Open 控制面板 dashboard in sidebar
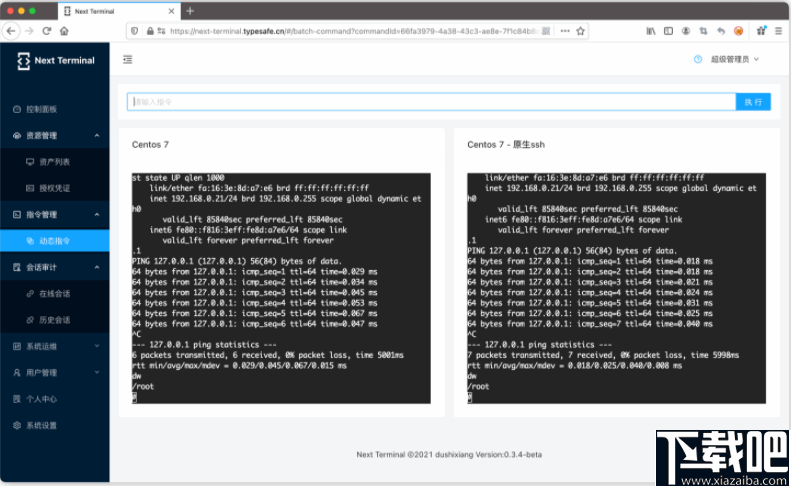The width and height of the screenshot is (791, 486). point(54,109)
